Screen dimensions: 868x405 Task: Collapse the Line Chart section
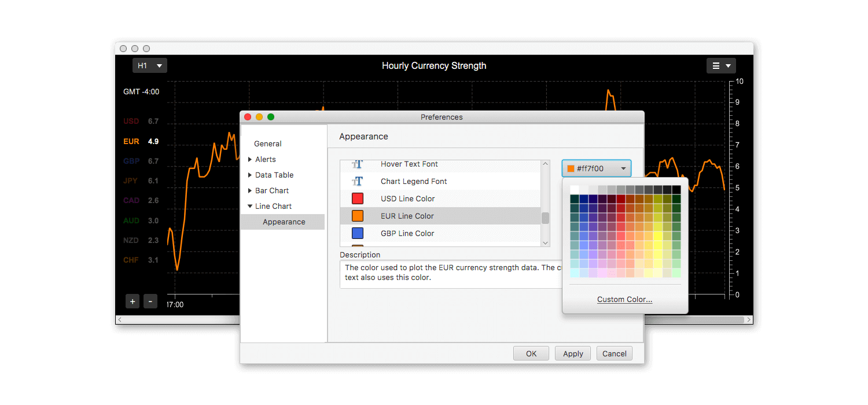pyautogui.click(x=250, y=206)
